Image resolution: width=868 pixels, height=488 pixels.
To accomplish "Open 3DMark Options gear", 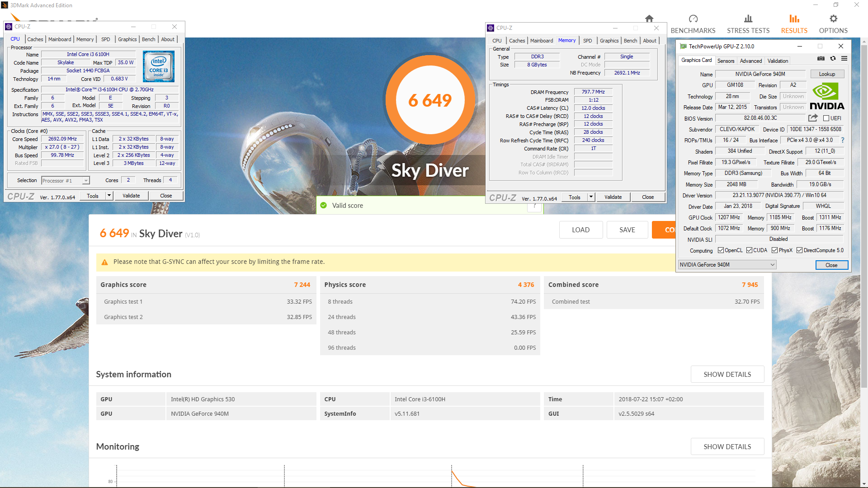I will [x=833, y=24].
